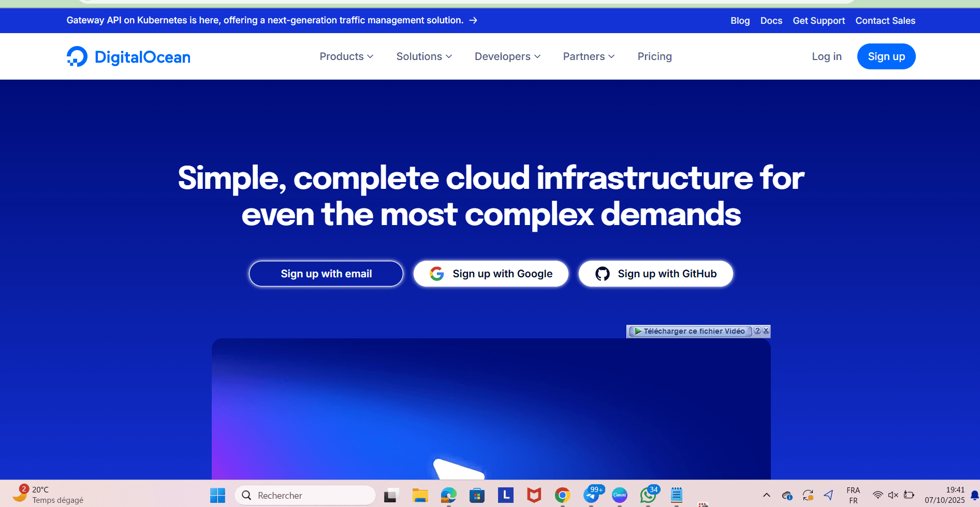This screenshot has width=980, height=507.
Task: Click the Log in link
Action: tap(826, 56)
